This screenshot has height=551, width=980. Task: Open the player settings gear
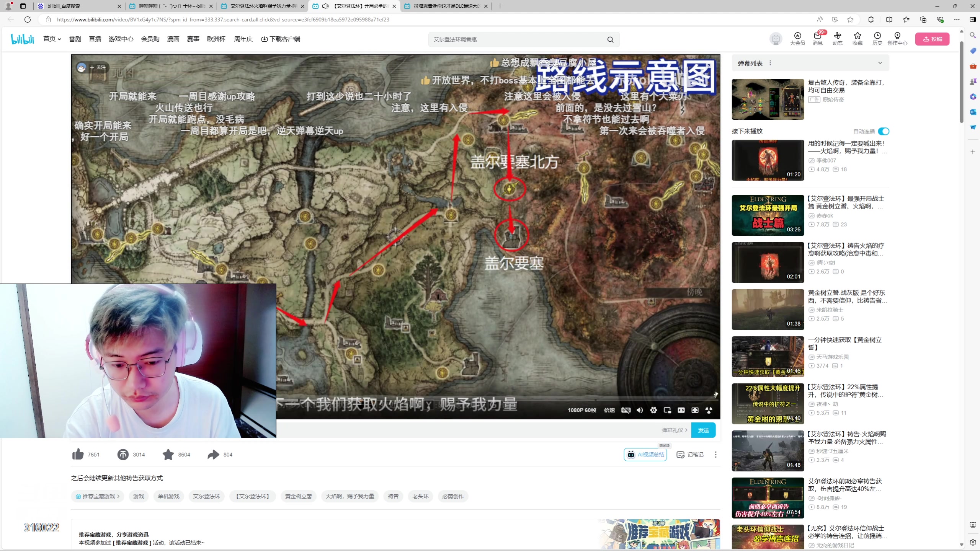pyautogui.click(x=653, y=410)
